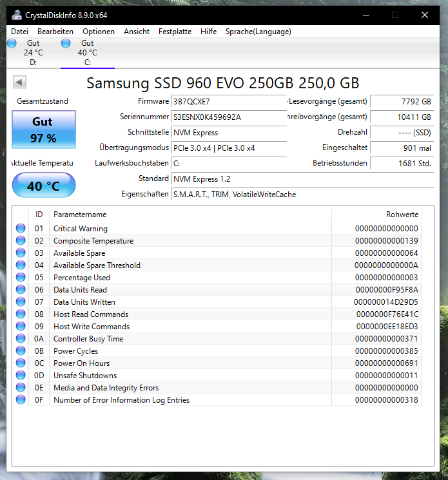Click the drive title Samsung SSD 960 EVO 250GB

222,82
